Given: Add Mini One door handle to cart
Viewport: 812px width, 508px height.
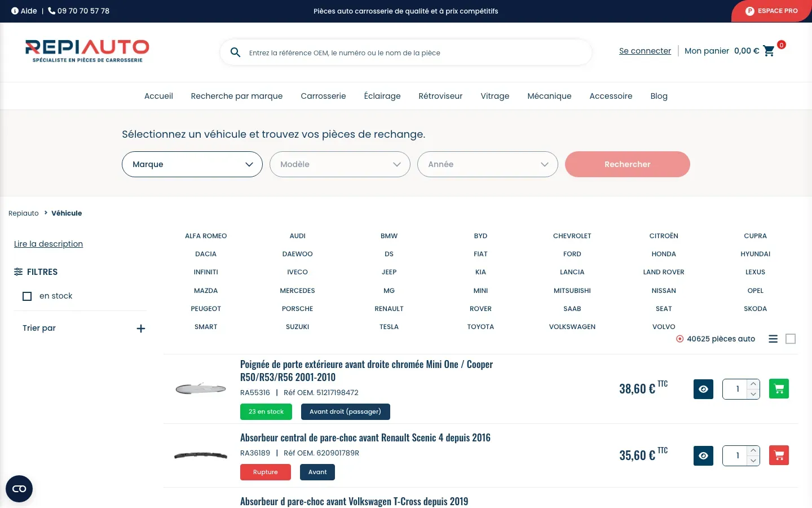Looking at the screenshot, I should [779, 388].
